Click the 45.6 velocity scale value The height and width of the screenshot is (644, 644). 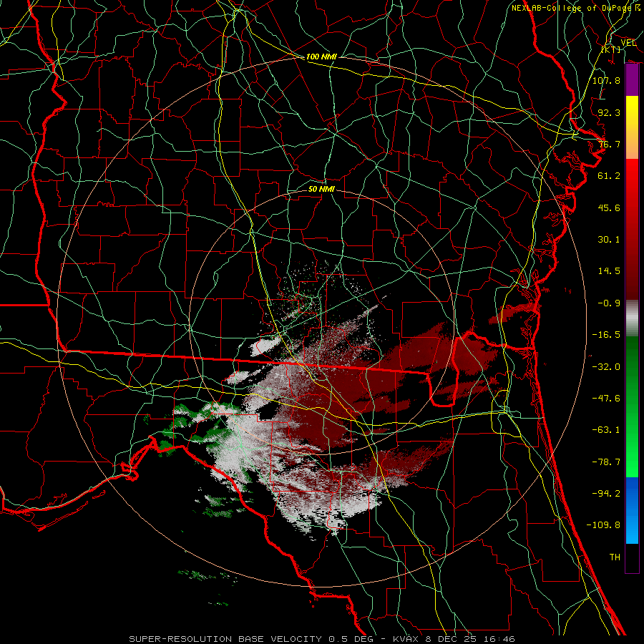tap(609, 208)
